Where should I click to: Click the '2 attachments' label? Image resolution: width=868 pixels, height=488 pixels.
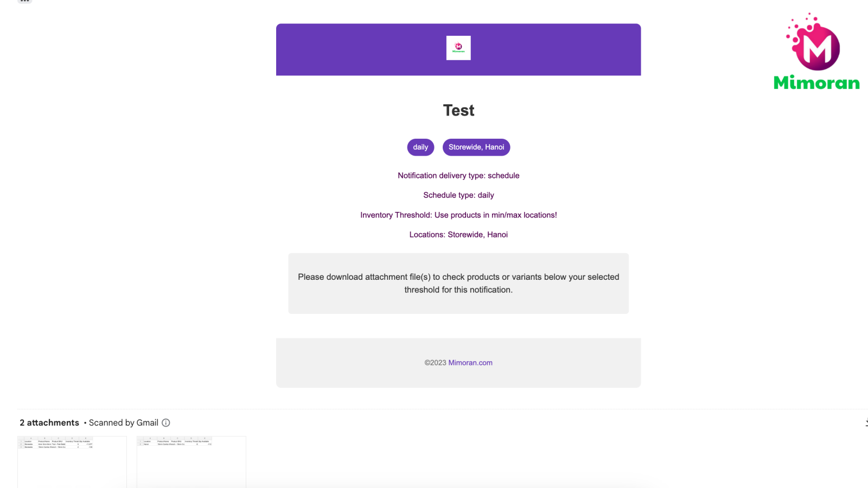pos(49,423)
